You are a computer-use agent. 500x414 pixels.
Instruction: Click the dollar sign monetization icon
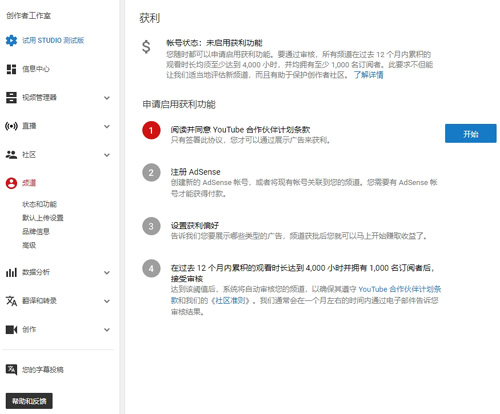click(146, 47)
